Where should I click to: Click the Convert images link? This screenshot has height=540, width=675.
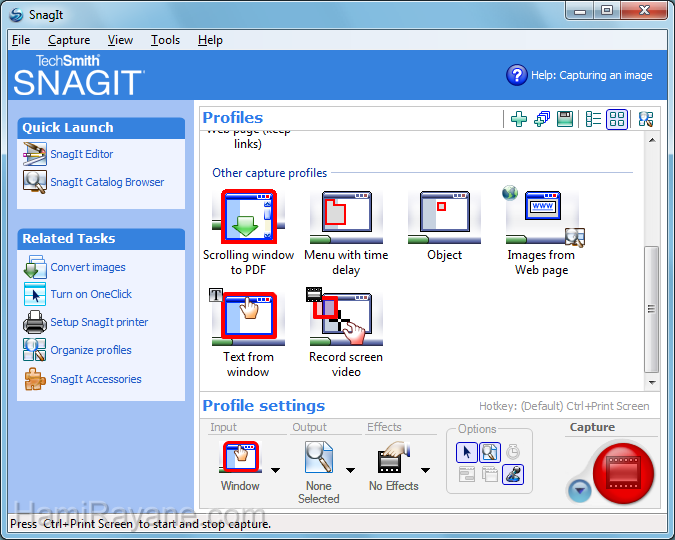point(88,267)
